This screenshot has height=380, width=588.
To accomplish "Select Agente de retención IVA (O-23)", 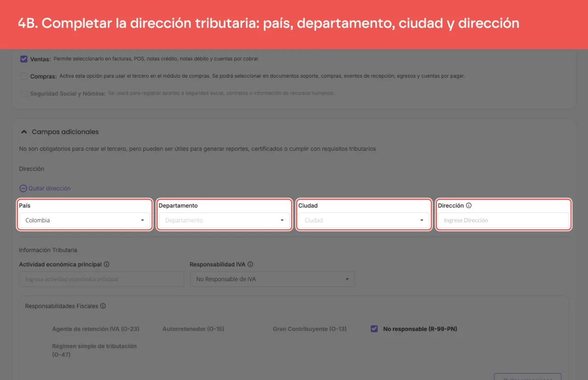I will [x=96, y=329].
